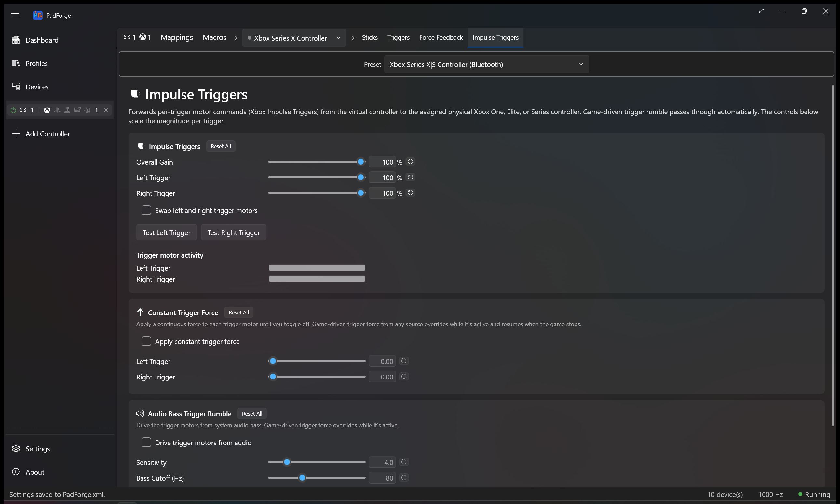The image size is (840, 504).
Task: Select the joystick type icon in sidebar slot
Action: (67, 110)
